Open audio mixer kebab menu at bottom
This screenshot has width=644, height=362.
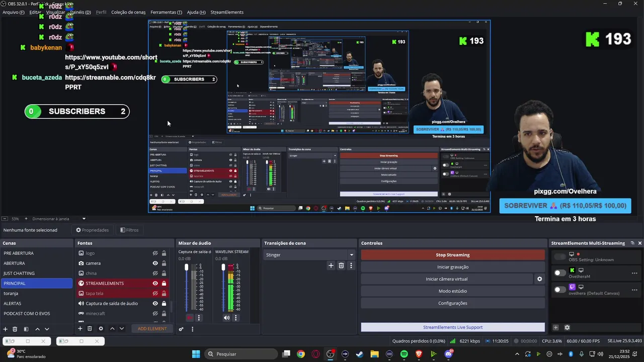point(192,329)
